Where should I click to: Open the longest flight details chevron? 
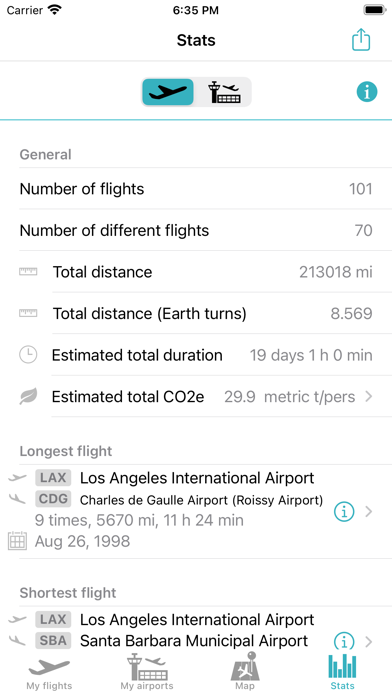[368, 512]
